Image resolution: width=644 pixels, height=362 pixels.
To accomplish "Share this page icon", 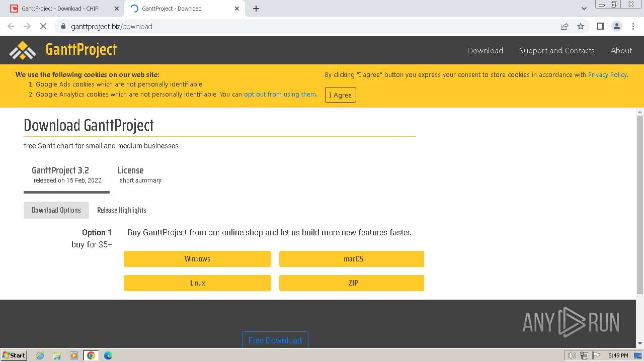I will [565, 27].
